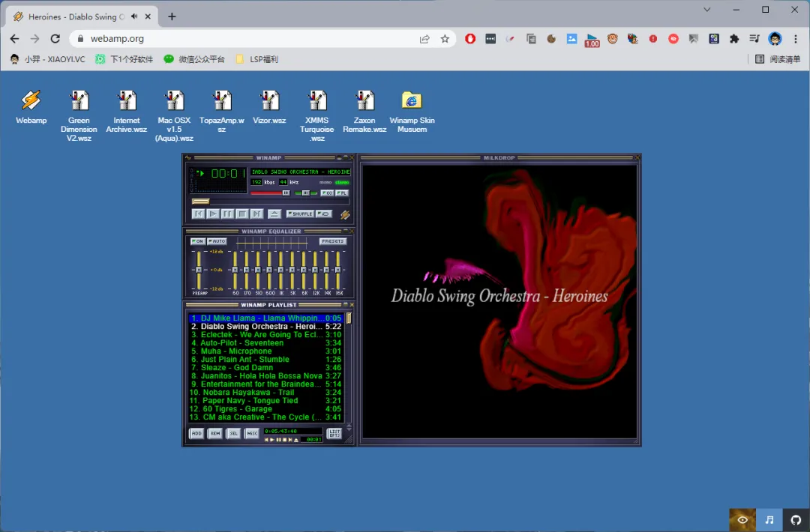Toggle Shuffle mode
810x532 pixels.
299,214
